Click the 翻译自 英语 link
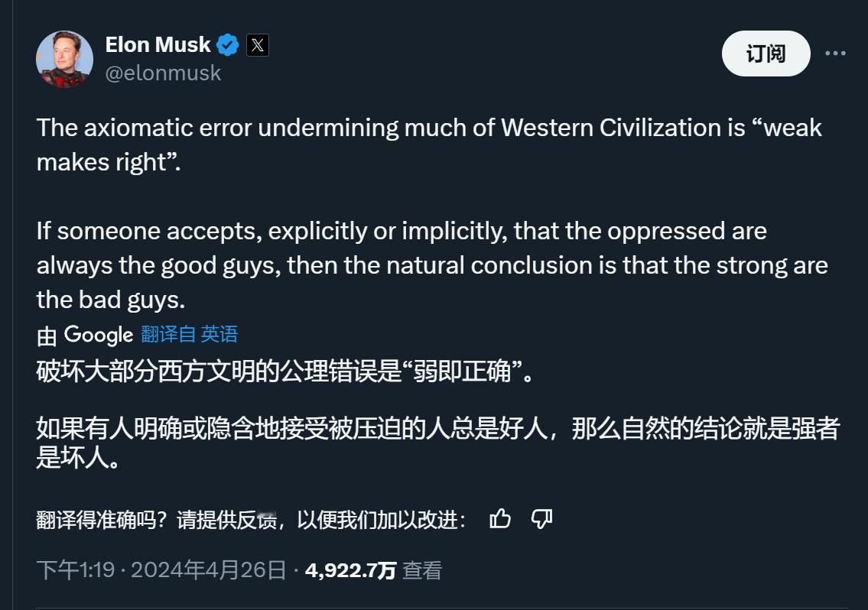The width and height of the screenshot is (868, 610). point(190,334)
